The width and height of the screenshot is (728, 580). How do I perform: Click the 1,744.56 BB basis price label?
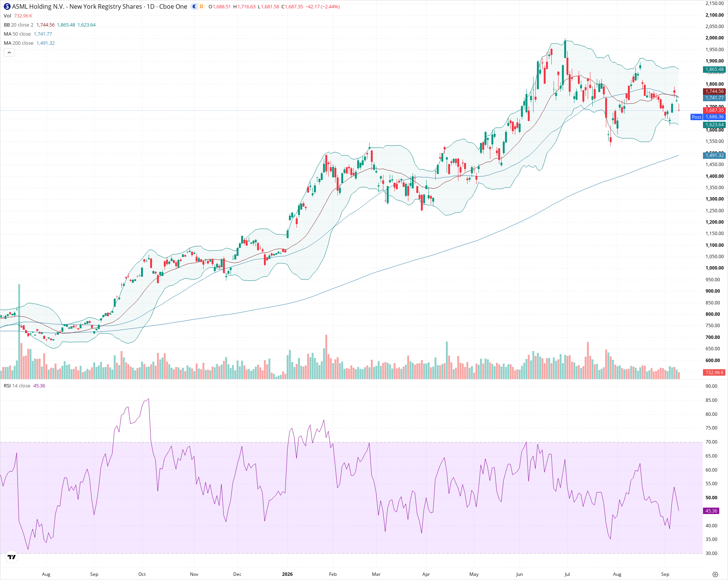tap(714, 91)
